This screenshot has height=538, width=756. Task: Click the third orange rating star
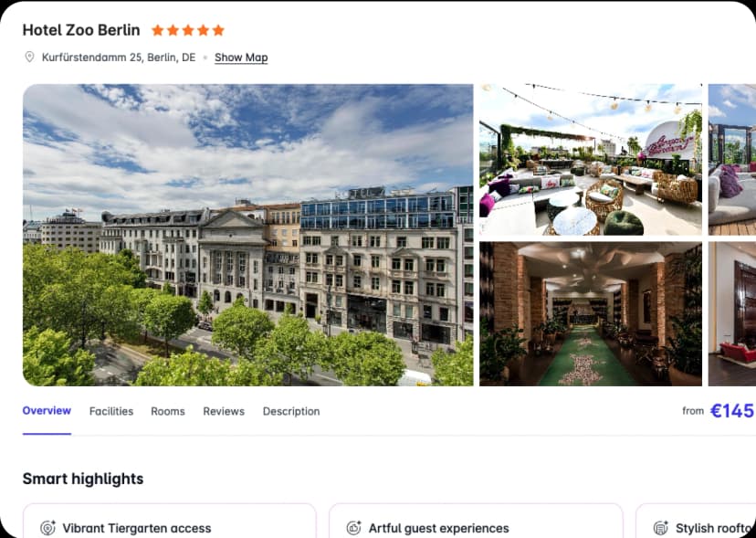(188, 30)
